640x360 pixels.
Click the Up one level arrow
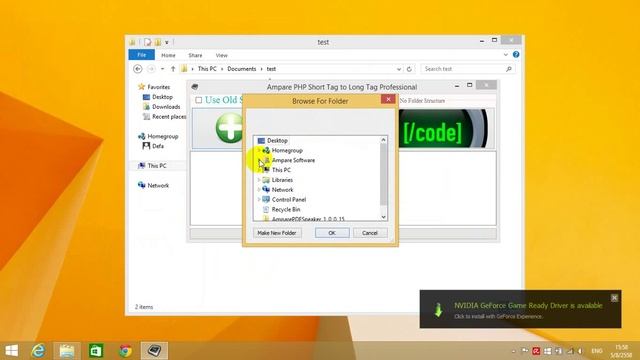(173, 69)
